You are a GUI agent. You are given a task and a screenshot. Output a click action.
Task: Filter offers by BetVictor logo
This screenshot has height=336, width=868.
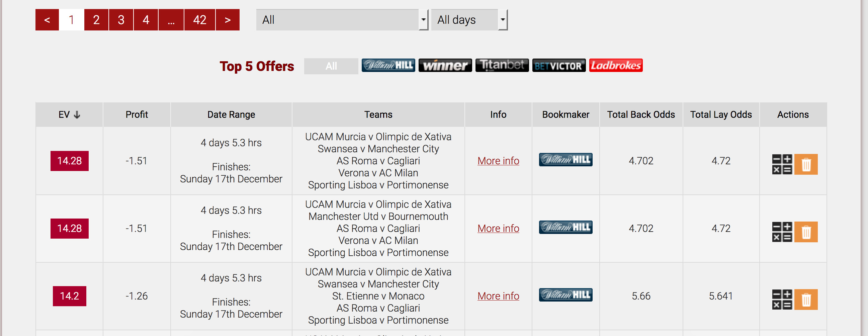(559, 65)
